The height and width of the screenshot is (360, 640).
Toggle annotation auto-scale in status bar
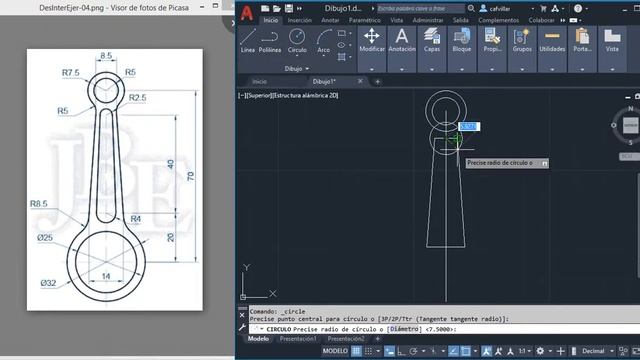coord(498,351)
